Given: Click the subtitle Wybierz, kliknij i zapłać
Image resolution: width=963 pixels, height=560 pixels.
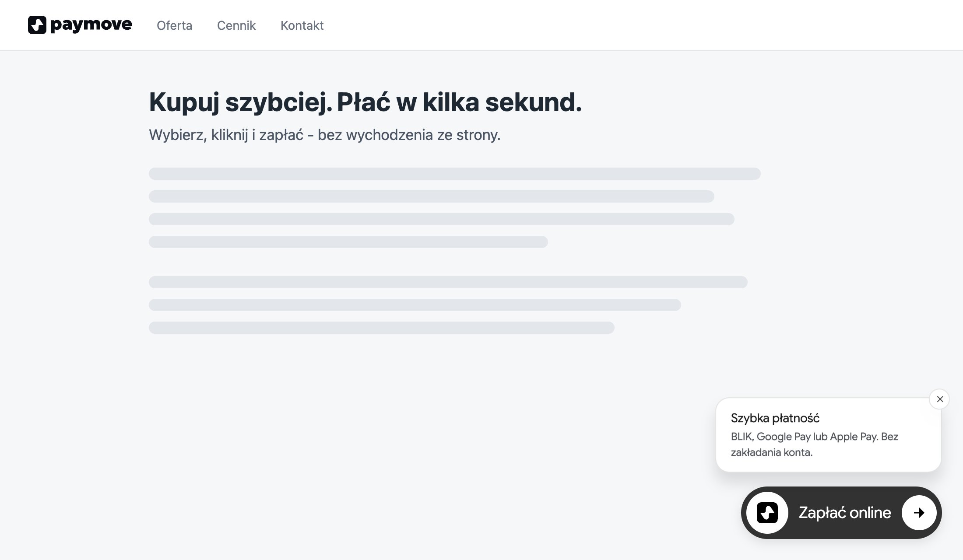Looking at the screenshot, I should (324, 135).
